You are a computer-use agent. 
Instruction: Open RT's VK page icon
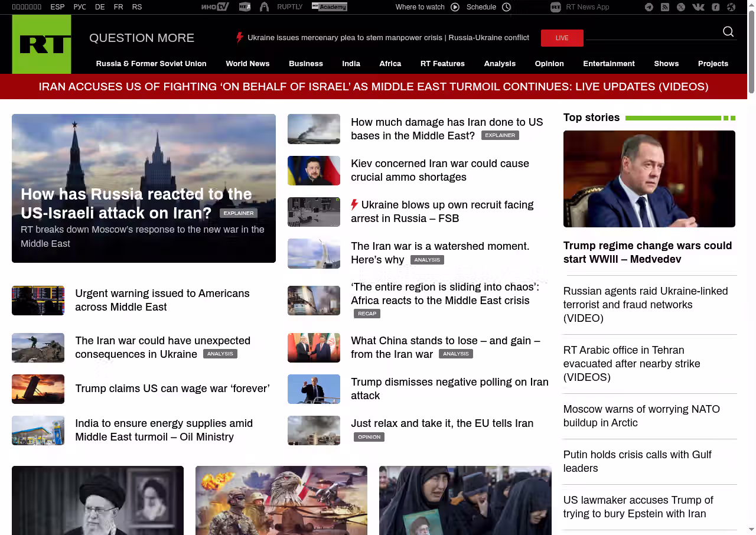click(x=698, y=7)
